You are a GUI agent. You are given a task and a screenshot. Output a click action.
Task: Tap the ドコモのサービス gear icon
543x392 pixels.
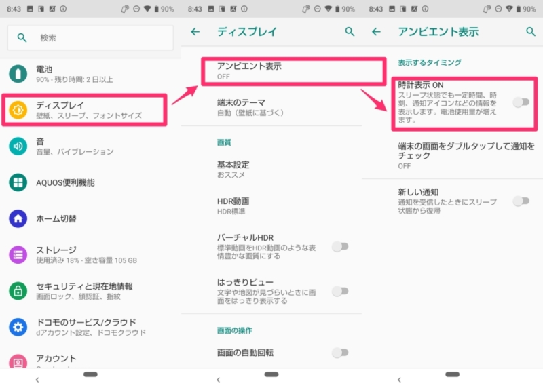click(18, 328)
